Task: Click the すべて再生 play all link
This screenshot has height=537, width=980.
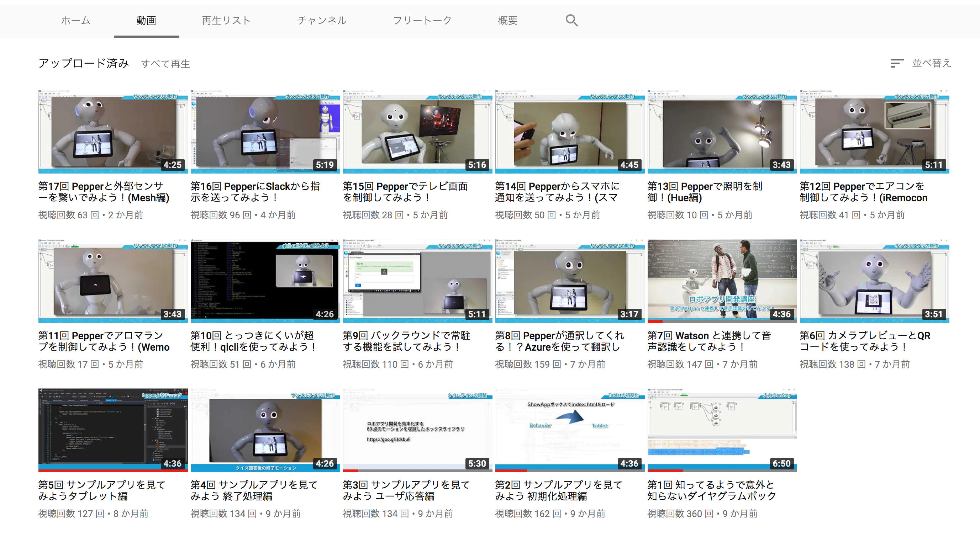Action: click(x=165, y=64)
